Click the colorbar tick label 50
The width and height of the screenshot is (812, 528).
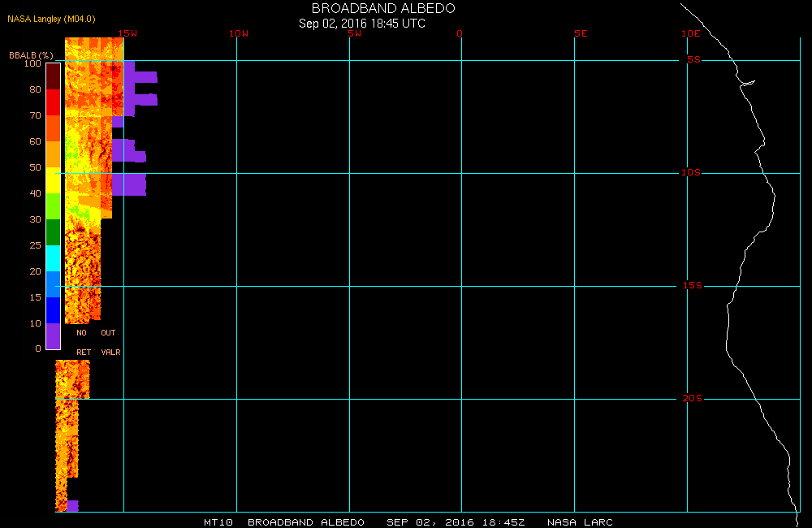coord(35,167)
